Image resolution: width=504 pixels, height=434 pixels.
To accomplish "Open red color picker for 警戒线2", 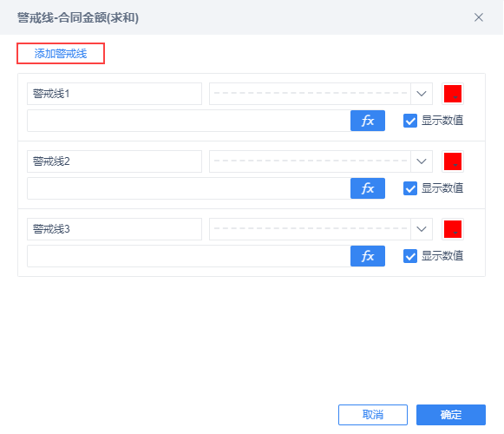I will coord(453,161).
